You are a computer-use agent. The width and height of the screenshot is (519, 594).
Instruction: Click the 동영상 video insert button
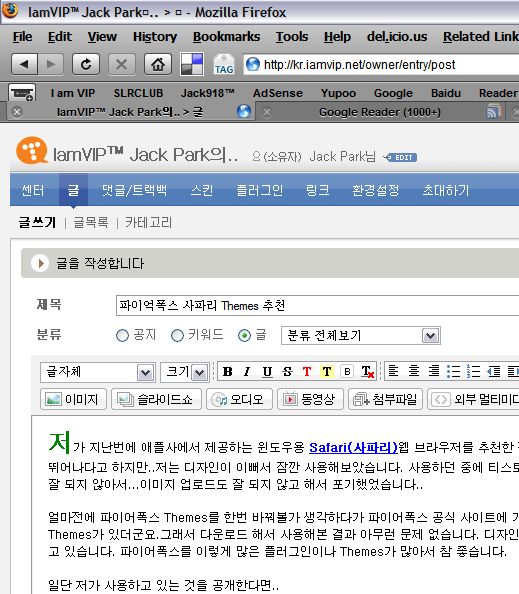pos(310,399)
